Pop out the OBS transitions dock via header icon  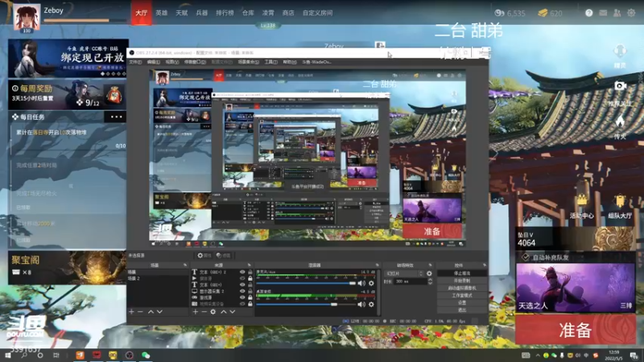[x=430, y=265]
